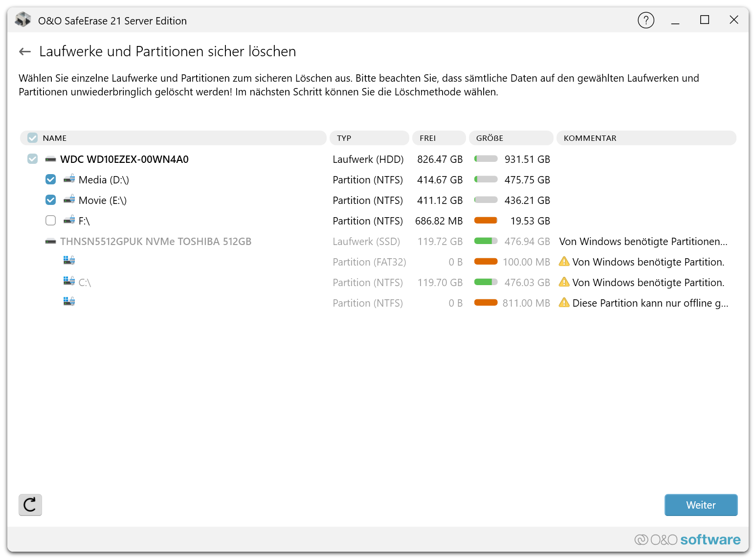Select the THNSN5512GPUK NVMe TOSHIBA 512GB drive
Viewport: 756px width, 559px height.
click(x=156, y=242)
